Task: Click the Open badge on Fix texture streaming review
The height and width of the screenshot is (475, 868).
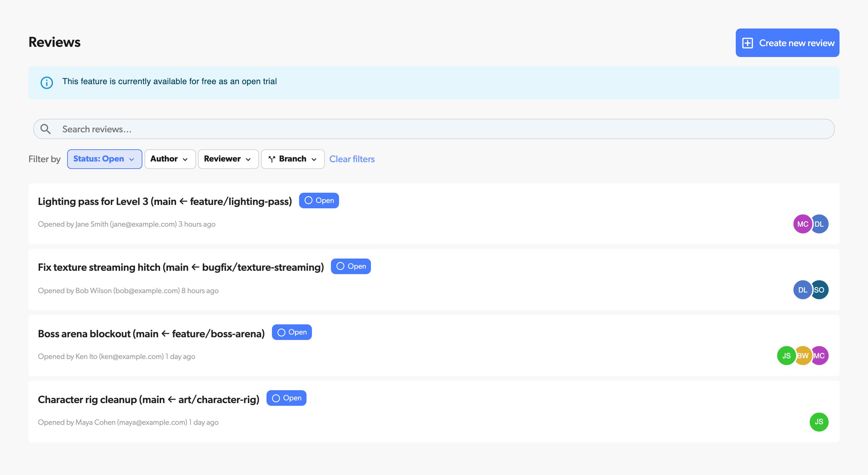Action: pos(351,266)
